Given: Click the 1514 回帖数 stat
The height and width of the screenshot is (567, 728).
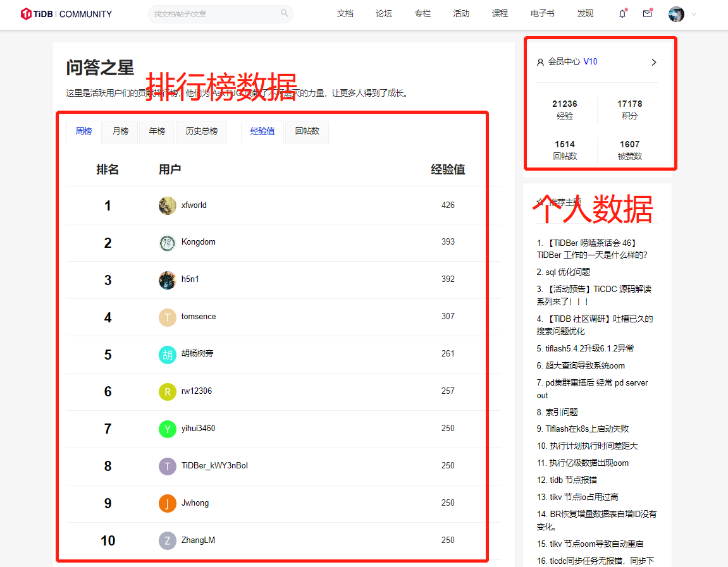Looking at the screenshot, I should 565,150.
